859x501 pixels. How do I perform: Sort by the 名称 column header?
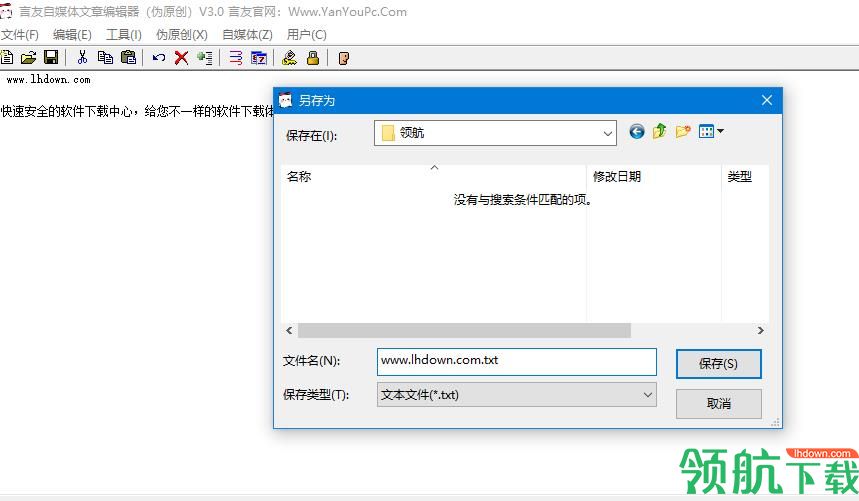pos(433,176)
